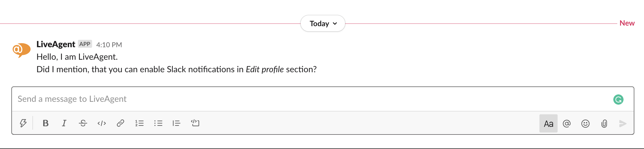Screen dimensions: 644x149
Task: Click the LiveAgent orange avatar
Action: [x=21, y=50]
